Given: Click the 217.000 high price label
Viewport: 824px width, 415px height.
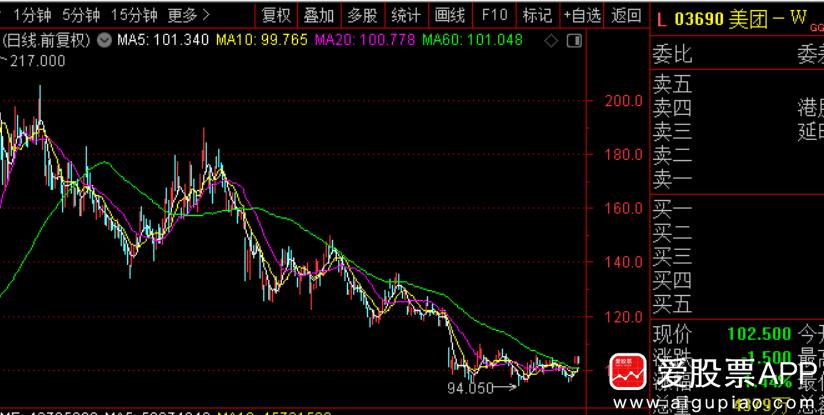Looking at the screenshot, I should [x=37, y=61].
